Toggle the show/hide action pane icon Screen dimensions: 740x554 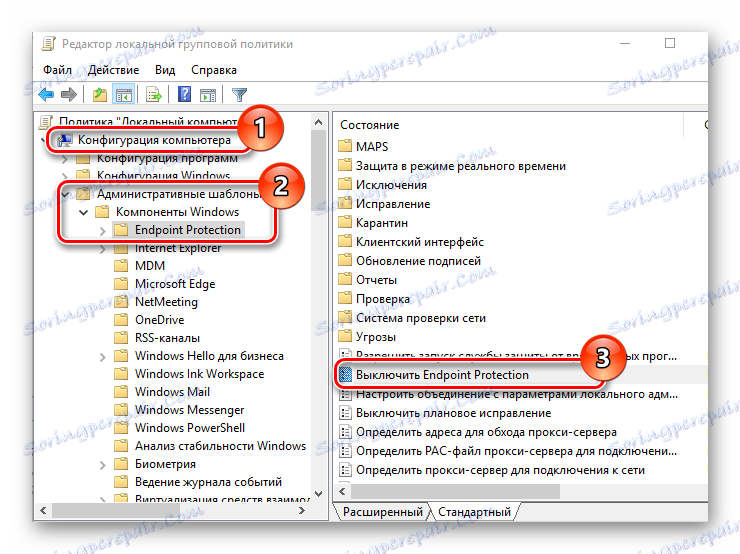click(208, 95)
